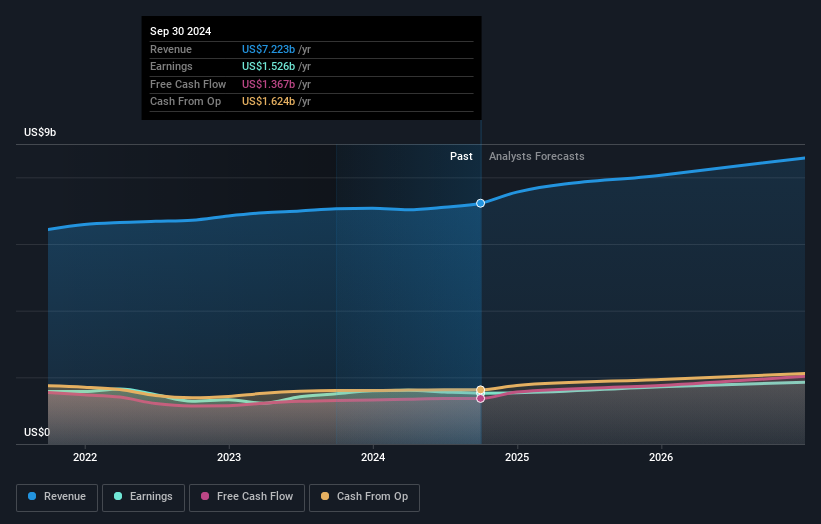Click the pink Free Cash Flow data marker
This screenshot has height=524, width=821.
pos(480,398)
